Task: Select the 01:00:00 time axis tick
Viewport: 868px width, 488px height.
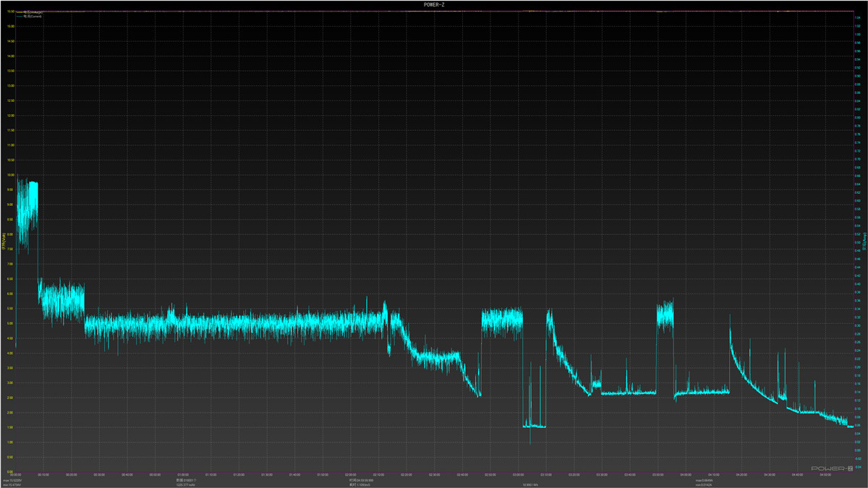Action: [183, 475]
